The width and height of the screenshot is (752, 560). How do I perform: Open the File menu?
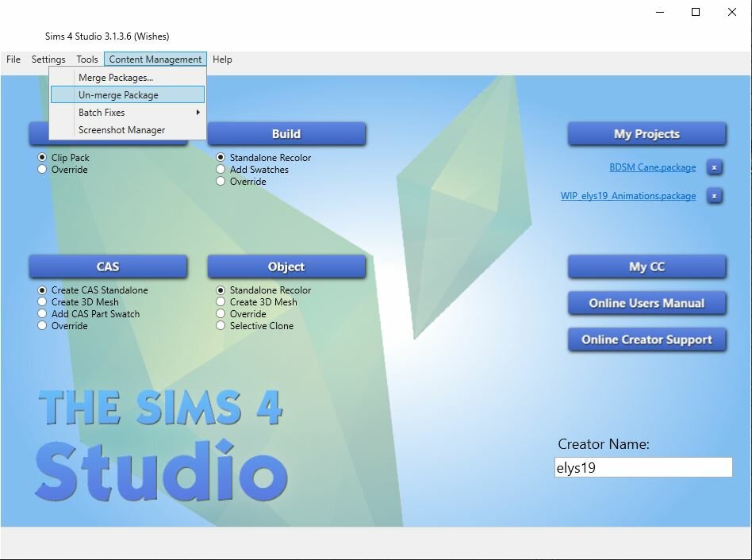[x=13, y=59]
